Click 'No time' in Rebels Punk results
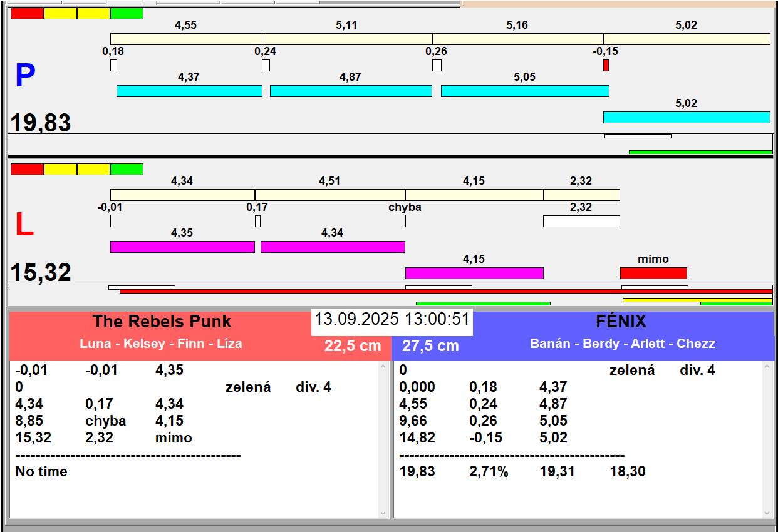 coord(41,472)
